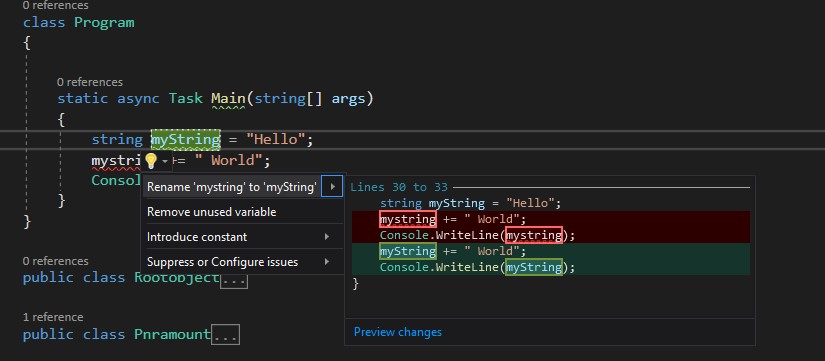Select Introduce constant menu entry
The width and height of the screenshot is (825, 361).
[x=197, y=237]
